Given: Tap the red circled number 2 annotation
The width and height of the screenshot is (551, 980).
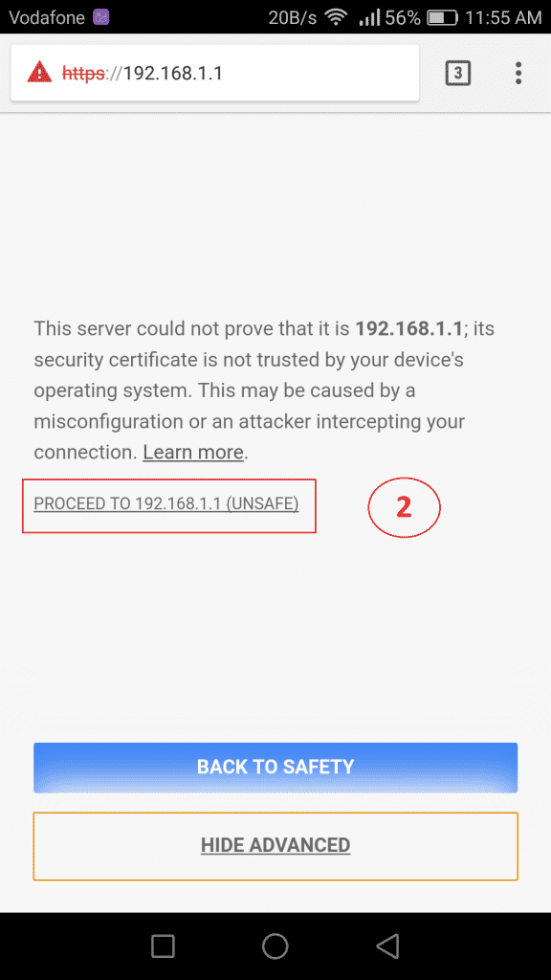Looking at the screenshot, I should click(405, 508).
